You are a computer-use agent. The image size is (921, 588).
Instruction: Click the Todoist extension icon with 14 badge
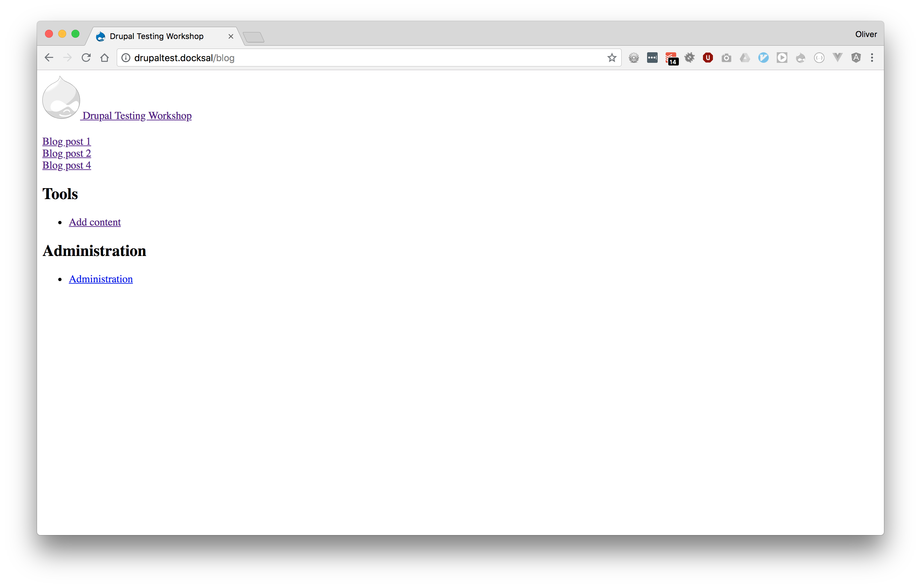(671, 58)
